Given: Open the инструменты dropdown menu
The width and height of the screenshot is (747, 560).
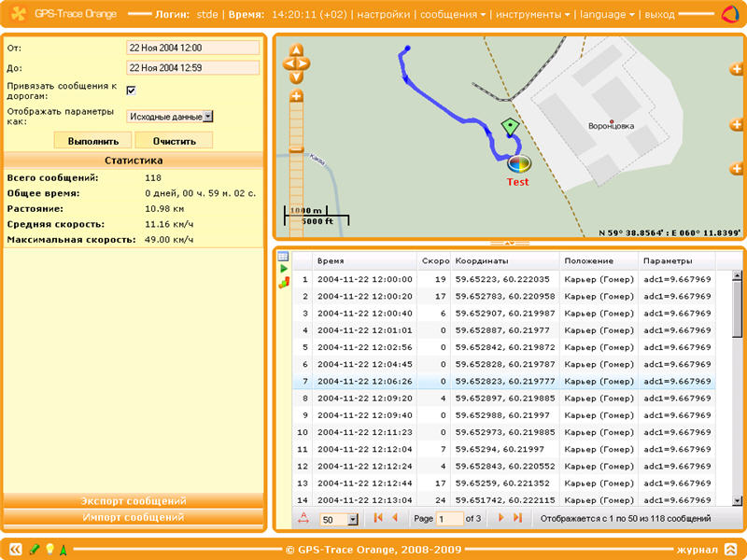Looking at the screenshot, I should click(532, 15).
